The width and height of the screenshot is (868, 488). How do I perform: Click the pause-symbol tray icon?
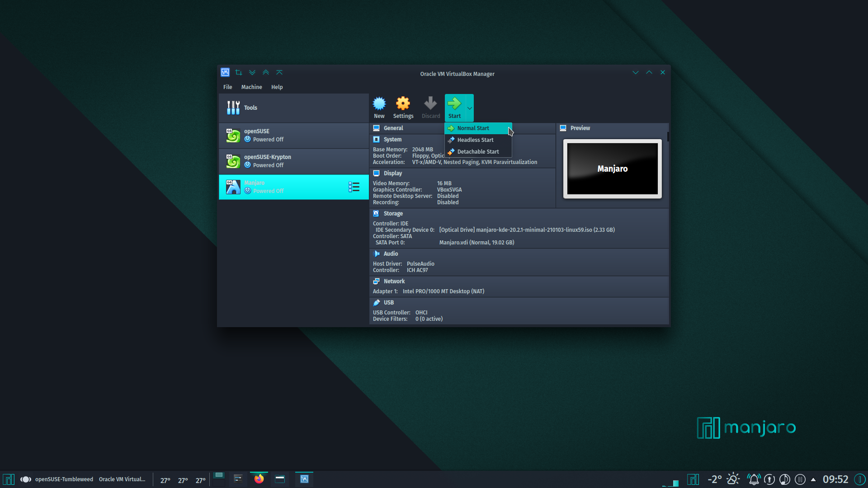[x=800, y=479]
